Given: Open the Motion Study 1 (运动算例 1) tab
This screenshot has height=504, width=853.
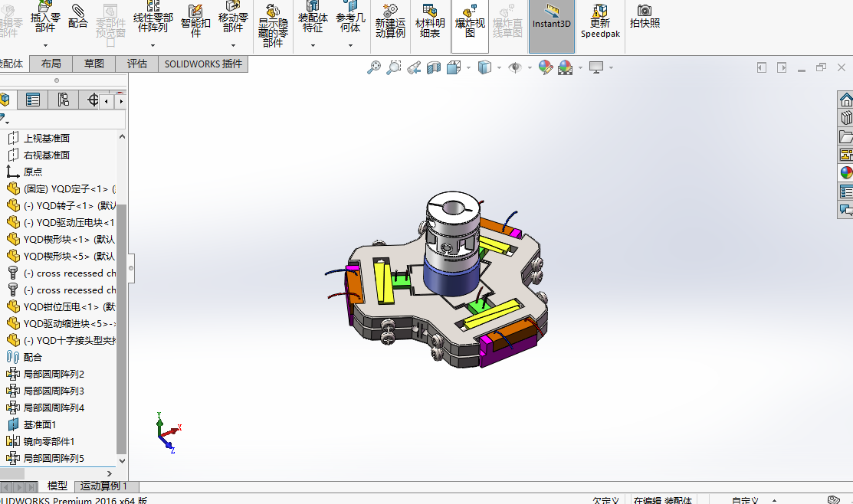Looking at the screenshot, I should [104, 486].
